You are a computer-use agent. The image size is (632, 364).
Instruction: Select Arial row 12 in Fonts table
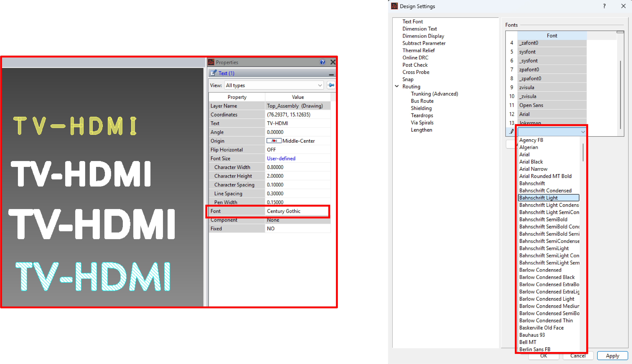click(x=552, y=114)
